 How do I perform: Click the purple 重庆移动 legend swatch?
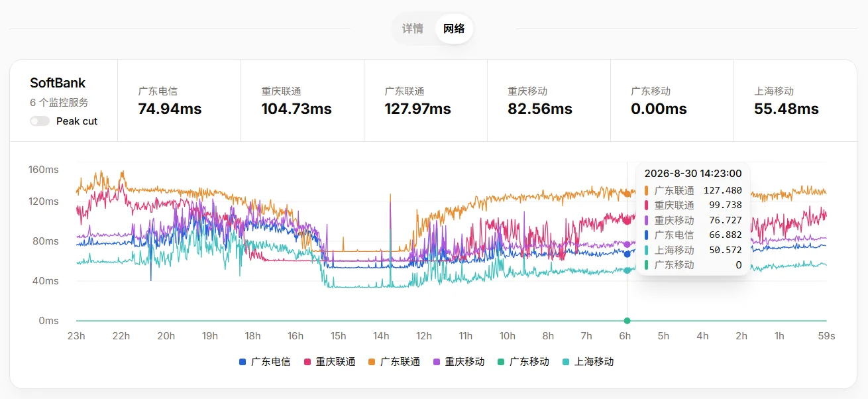point(437,362)
